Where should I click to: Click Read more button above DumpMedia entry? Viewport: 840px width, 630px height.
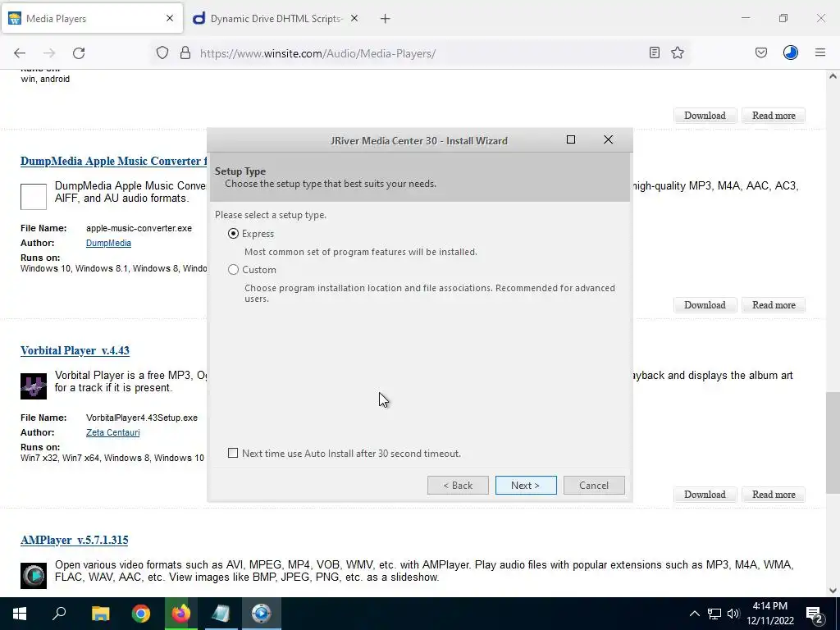pos(774,116)
